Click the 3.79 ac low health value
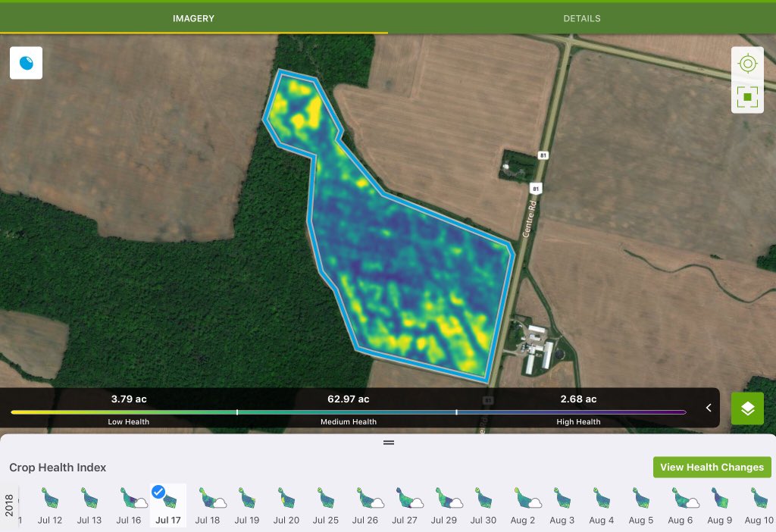The height and width of the screenshot is (532, 776). [x=129, y=399]
